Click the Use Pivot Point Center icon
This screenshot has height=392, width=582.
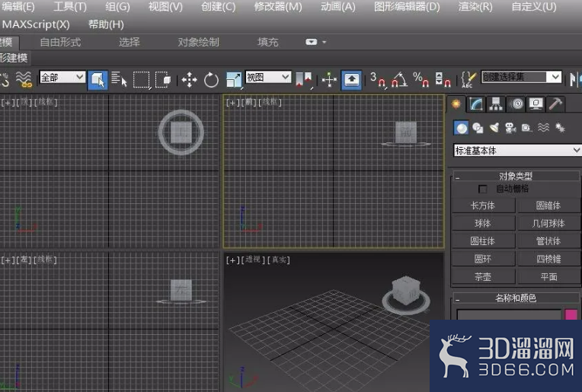click(x=305, y=79)
